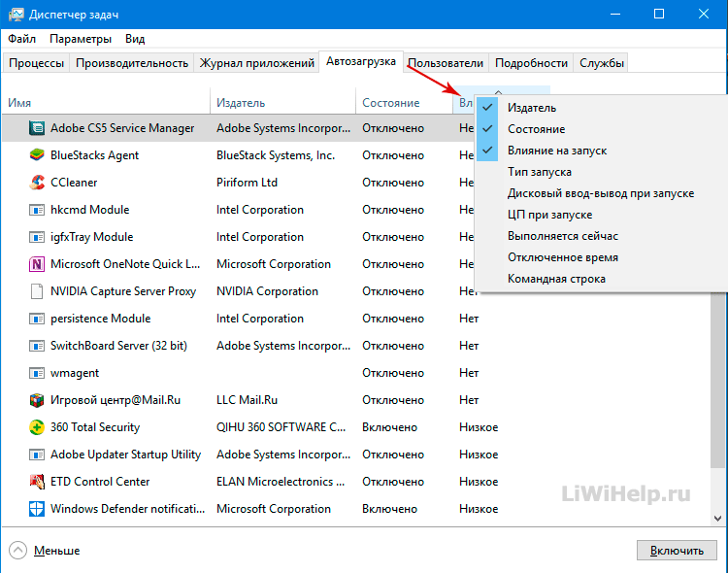The image size is (728, 573).
Task: Sort by the Состояние column header
Action: (405, 103)
